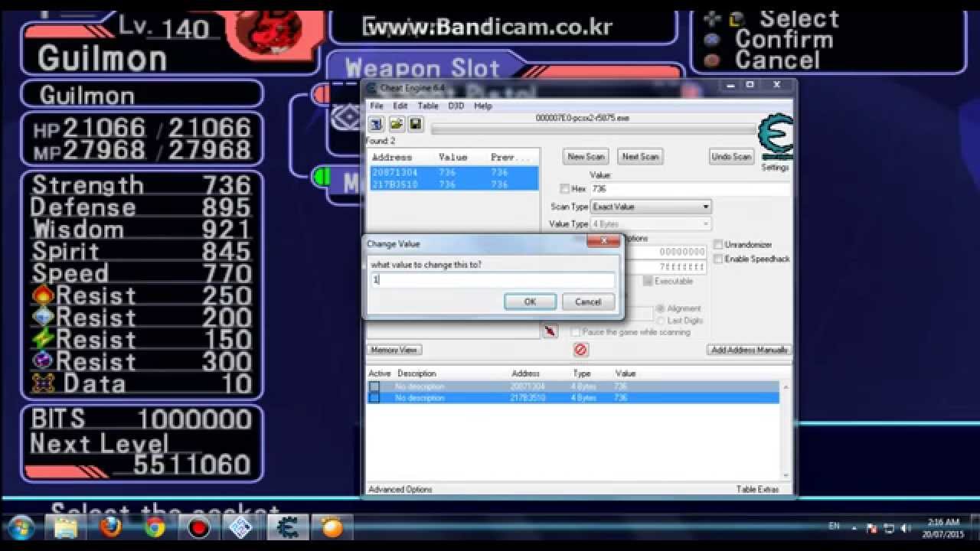980x551 pixels.
Task: Open File Explorer from the taskbar
Action: [x=67, y=527]
